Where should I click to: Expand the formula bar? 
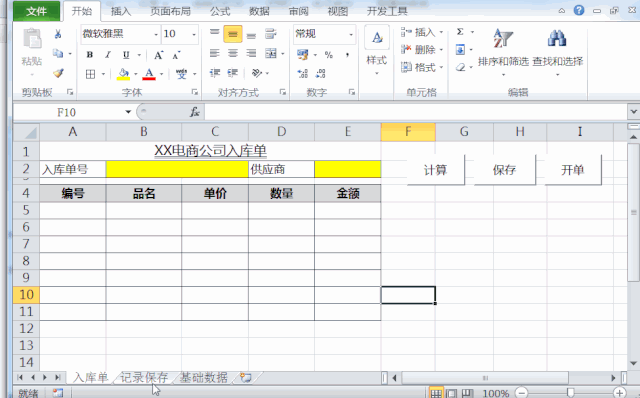tap(633, 111)
